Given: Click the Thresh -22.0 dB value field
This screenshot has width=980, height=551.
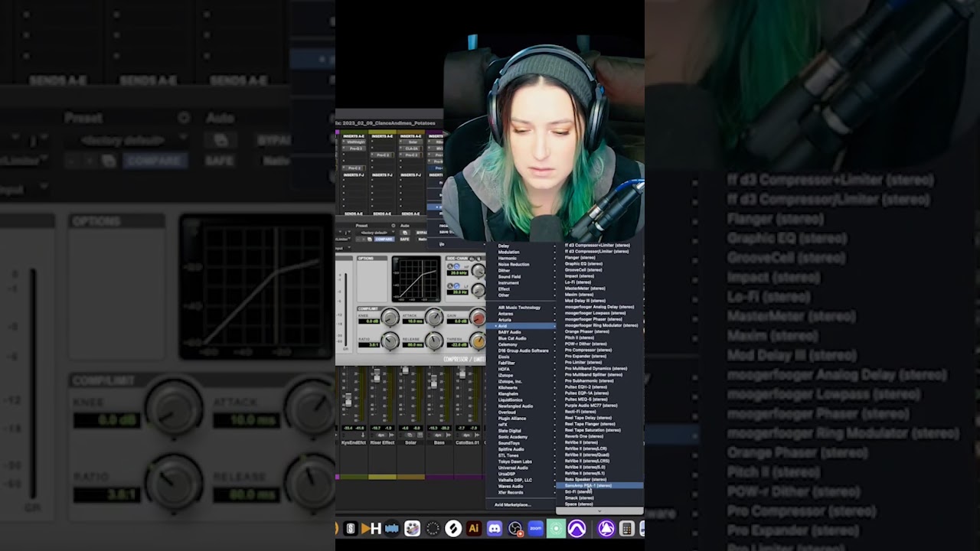Looking at the screenshot, I should (x=457, y=345).
